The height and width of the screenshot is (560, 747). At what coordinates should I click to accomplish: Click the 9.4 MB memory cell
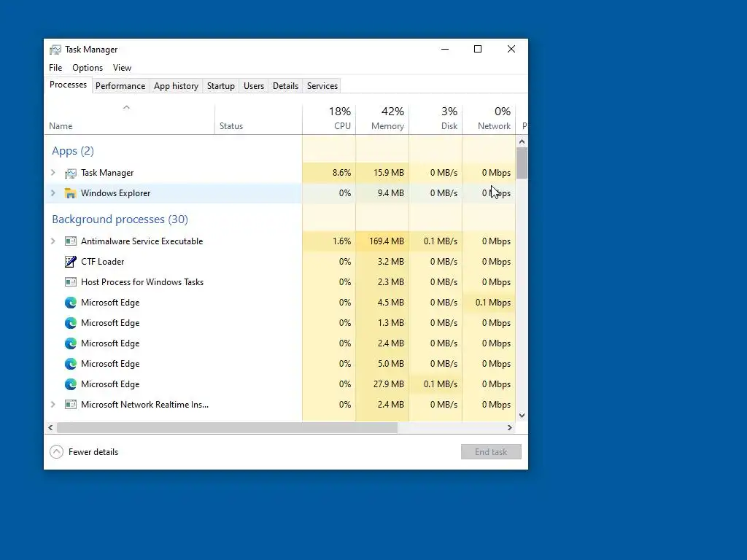pyautogui.click(x=382, y=193)
